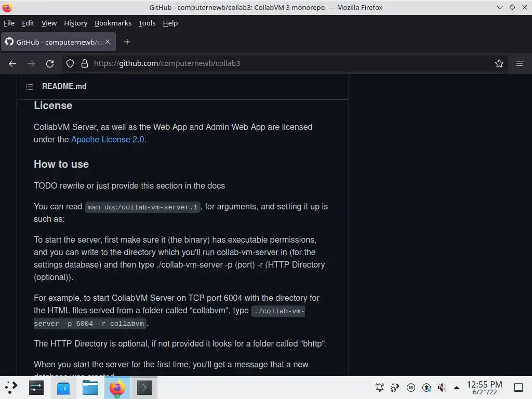The width and height of the screenshot is (532, 399).
Task: Open the KDE application launcher
Action: 11,388
